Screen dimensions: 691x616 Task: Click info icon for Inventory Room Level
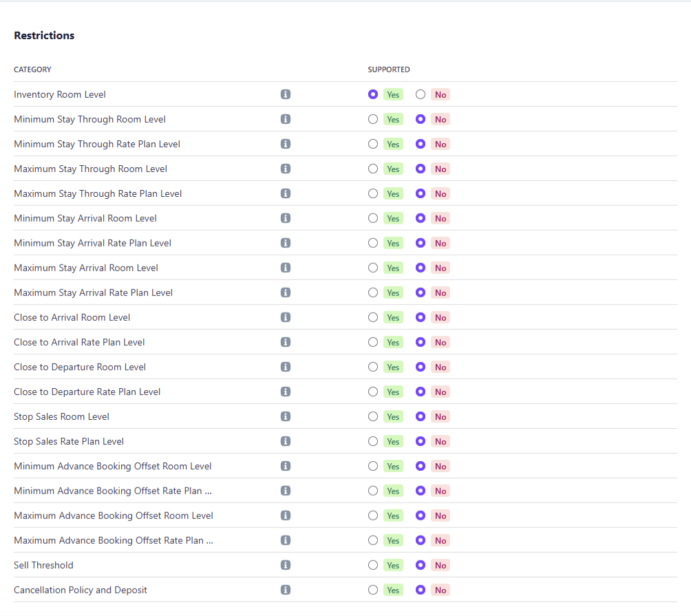286,94
